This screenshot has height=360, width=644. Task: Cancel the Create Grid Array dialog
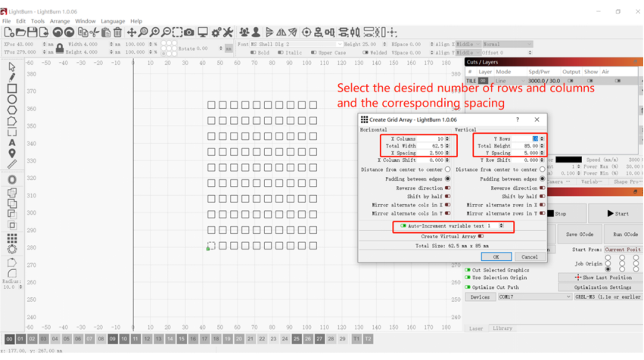[530, 257]
